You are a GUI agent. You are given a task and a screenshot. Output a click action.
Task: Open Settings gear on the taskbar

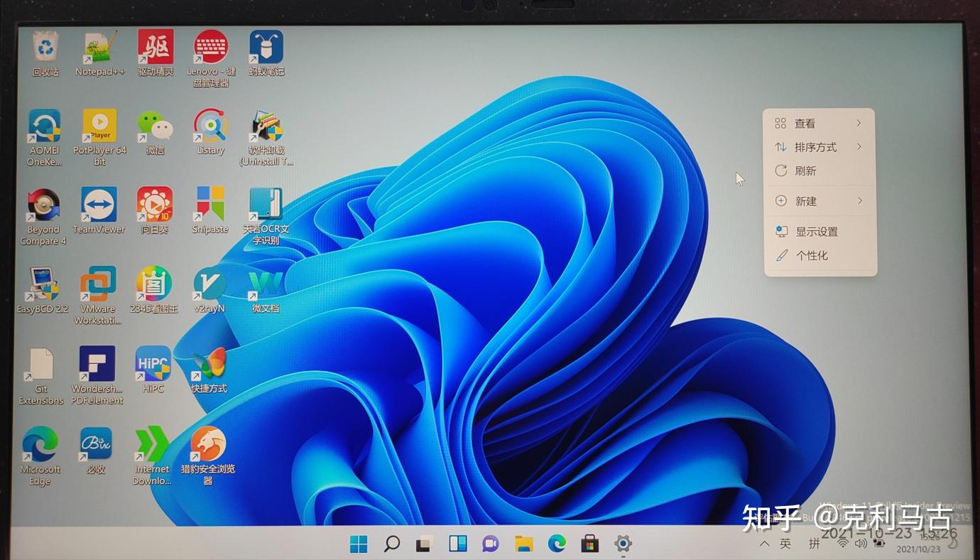[623, 544]
